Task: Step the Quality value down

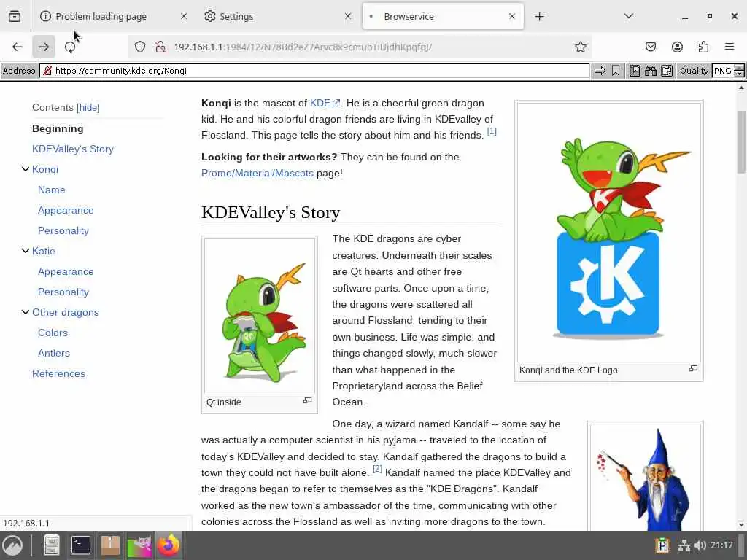Action: coord(739,74)
